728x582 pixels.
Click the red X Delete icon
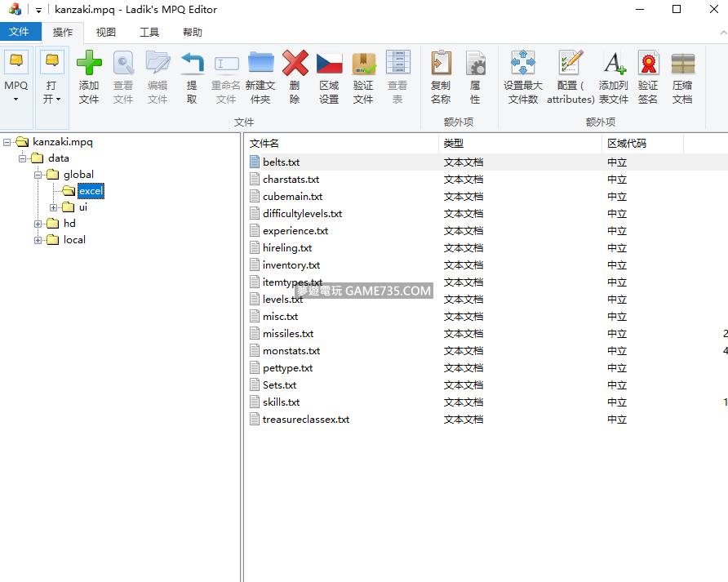(295, 64)
